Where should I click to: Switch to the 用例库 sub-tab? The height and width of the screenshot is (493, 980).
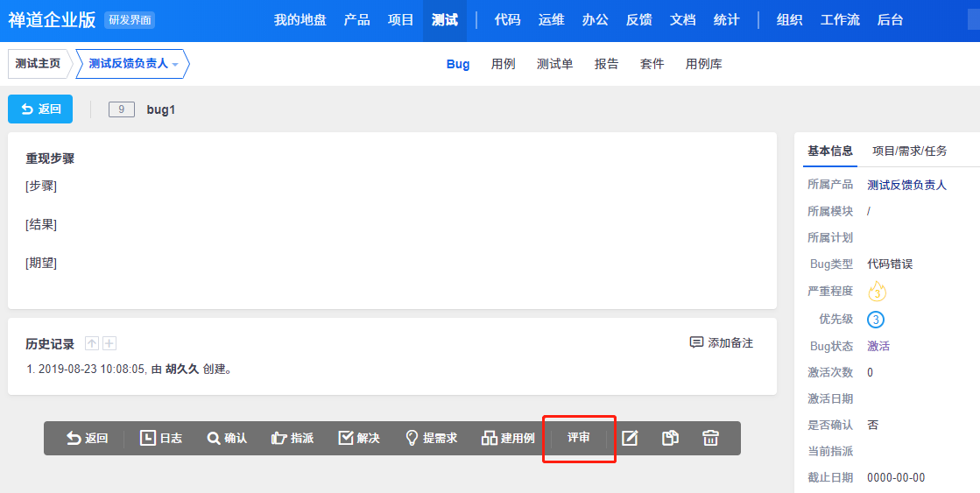[x=704, y=64]
